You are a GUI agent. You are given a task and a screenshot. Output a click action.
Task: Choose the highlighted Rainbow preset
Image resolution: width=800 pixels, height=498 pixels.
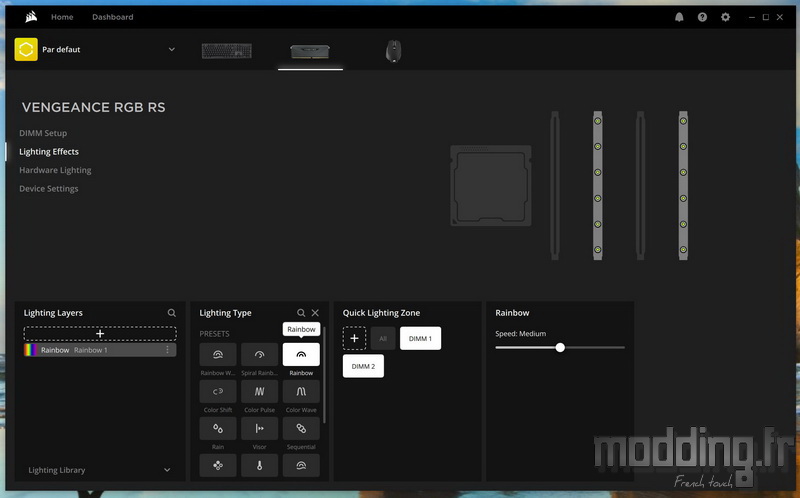301,354
